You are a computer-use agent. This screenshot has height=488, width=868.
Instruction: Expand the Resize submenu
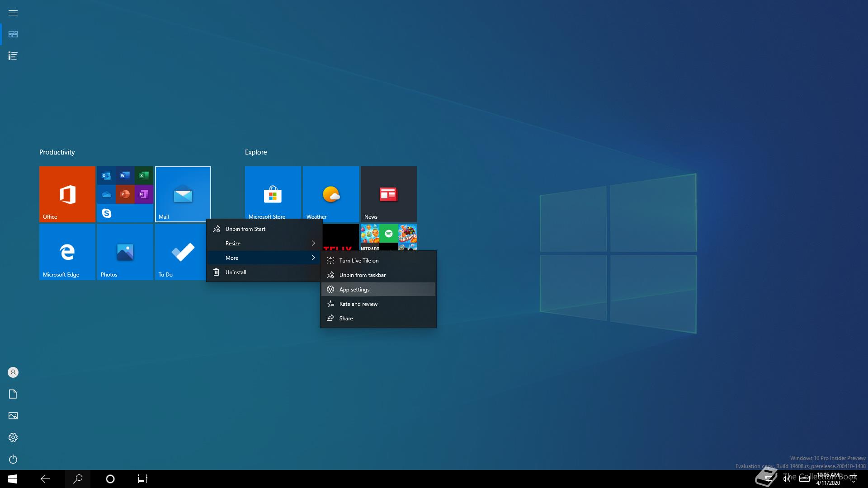[x=264, y=244]
